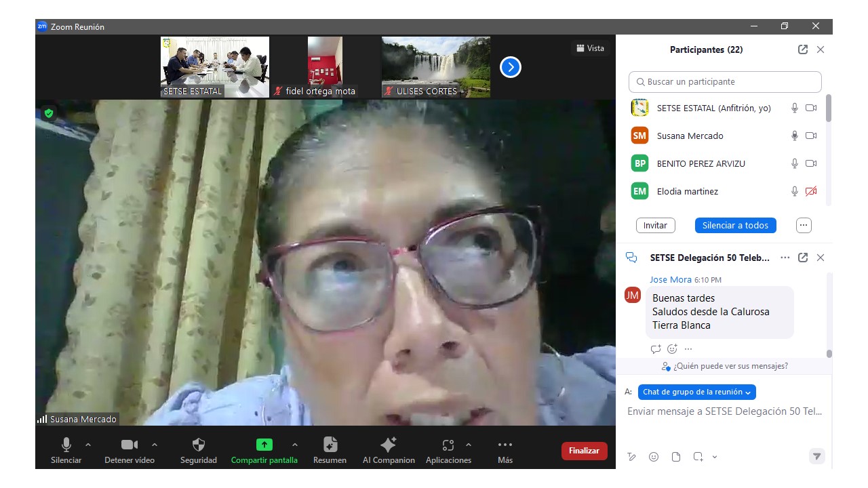Image resolution: width=868 pixels, height=488 pixels.
Task: Click the Silenciar a todos button
Action: (x=735, y=225)
